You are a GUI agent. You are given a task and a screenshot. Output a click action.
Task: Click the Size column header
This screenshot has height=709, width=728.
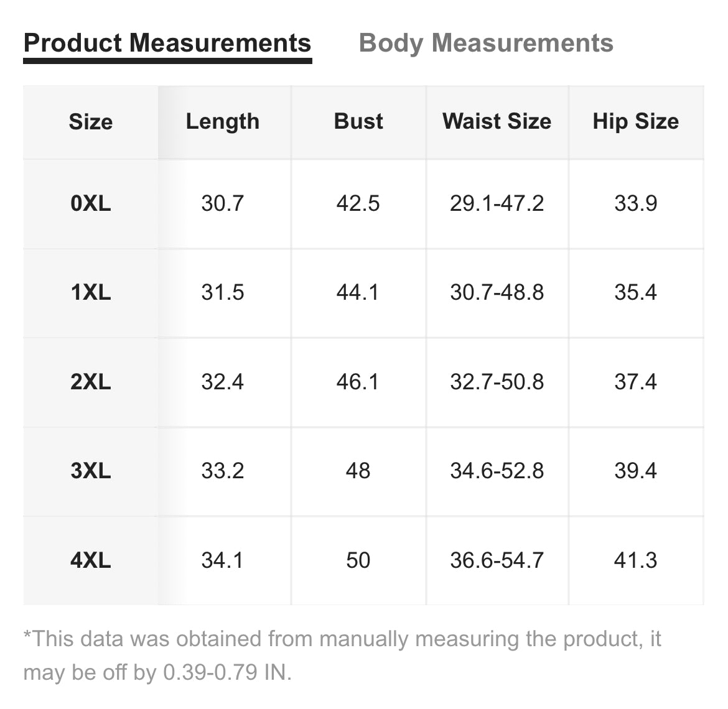[91, 122]
